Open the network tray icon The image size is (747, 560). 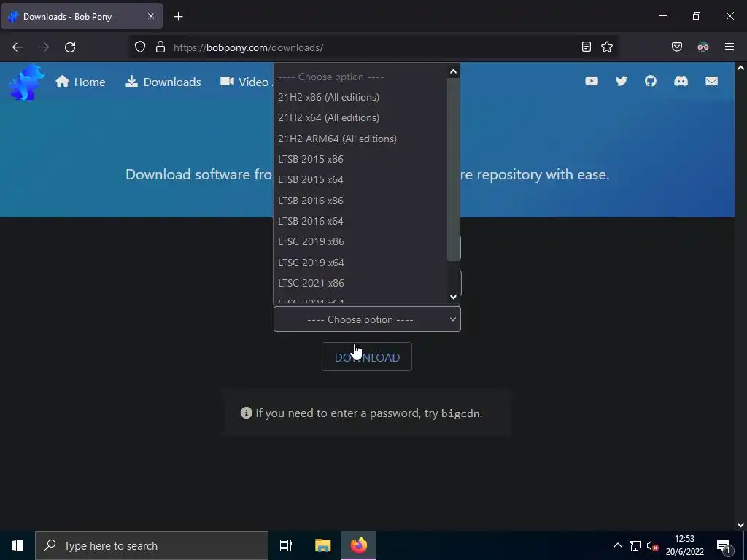pos(635,545)
